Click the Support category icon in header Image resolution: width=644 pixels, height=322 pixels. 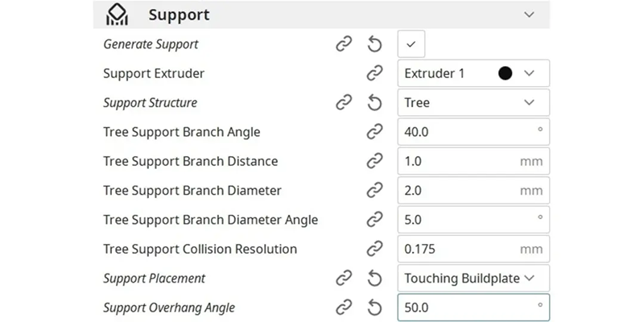[x=118, y=14]
